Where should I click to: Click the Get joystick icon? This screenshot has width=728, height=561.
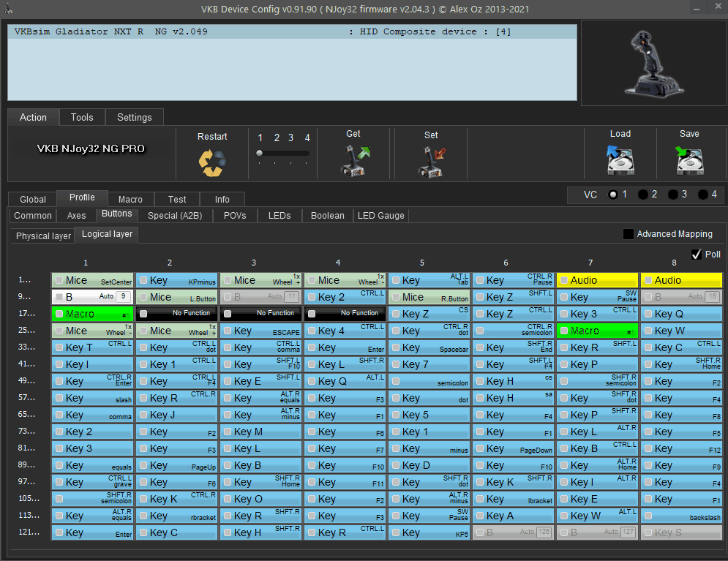[x=353, y=161]
